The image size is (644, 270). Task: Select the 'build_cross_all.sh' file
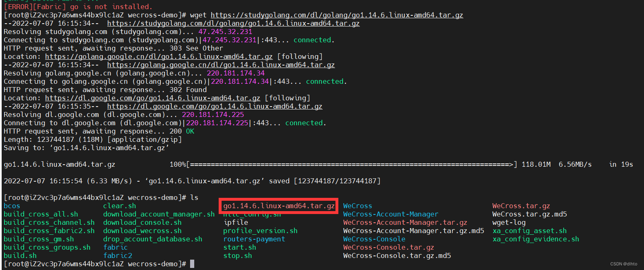click(x=41, y=214)
